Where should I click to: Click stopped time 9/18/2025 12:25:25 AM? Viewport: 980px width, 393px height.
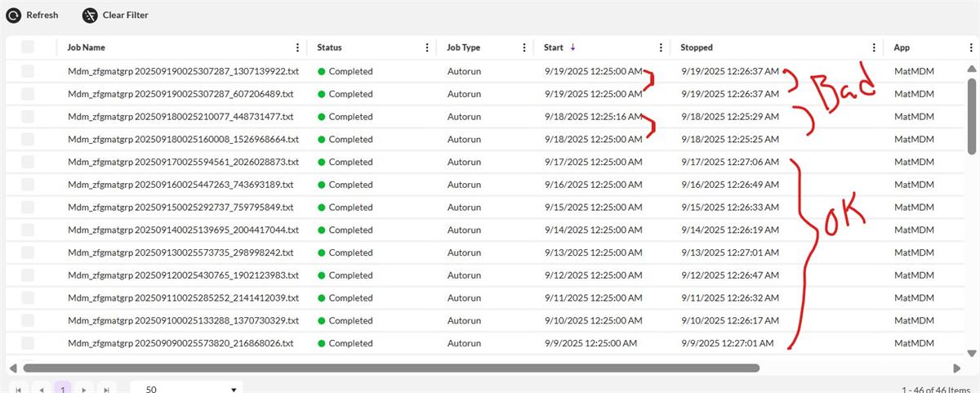click(729, 139)
